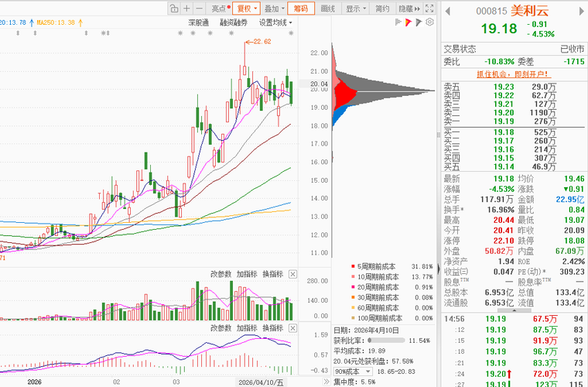The image size is (588, 387).
Task: Select the gray triangle chip-view icon
Action: pyautogui.click(x=419, y=22)
